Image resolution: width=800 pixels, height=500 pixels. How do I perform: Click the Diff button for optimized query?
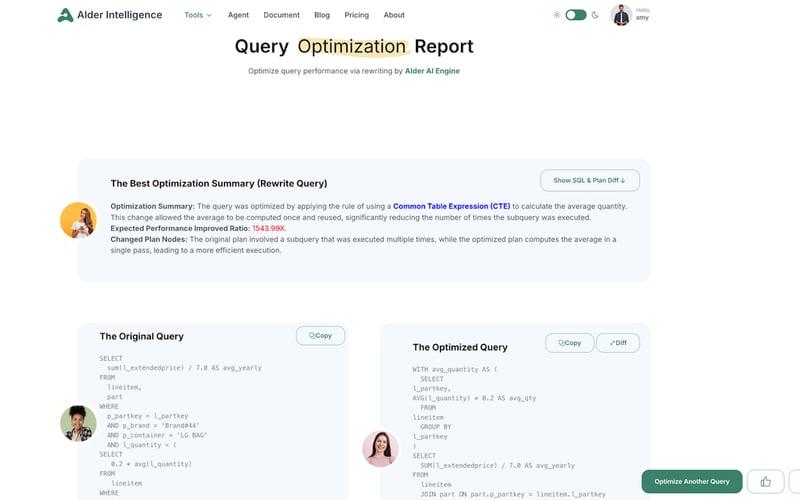pyautogui.click(x=618, y=343)
